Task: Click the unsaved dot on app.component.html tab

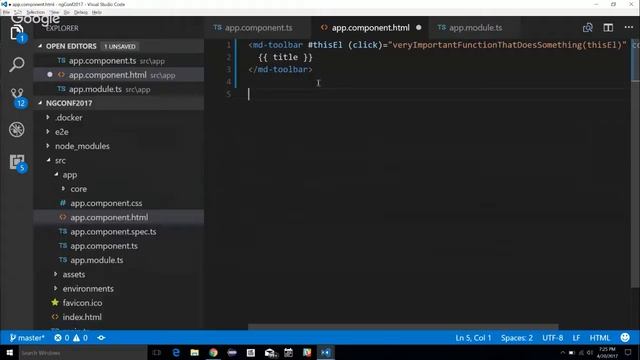Action: pos(418,28)
